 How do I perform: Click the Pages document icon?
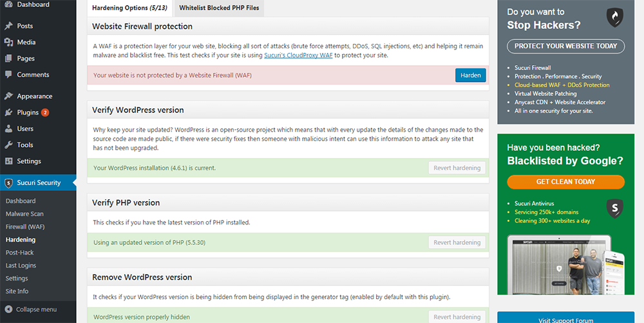click(x=8, y=59)
